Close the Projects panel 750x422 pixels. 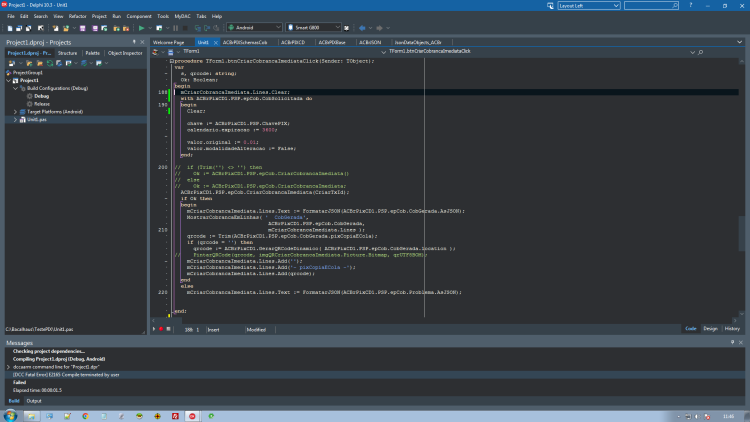click(x=142, y=42)
